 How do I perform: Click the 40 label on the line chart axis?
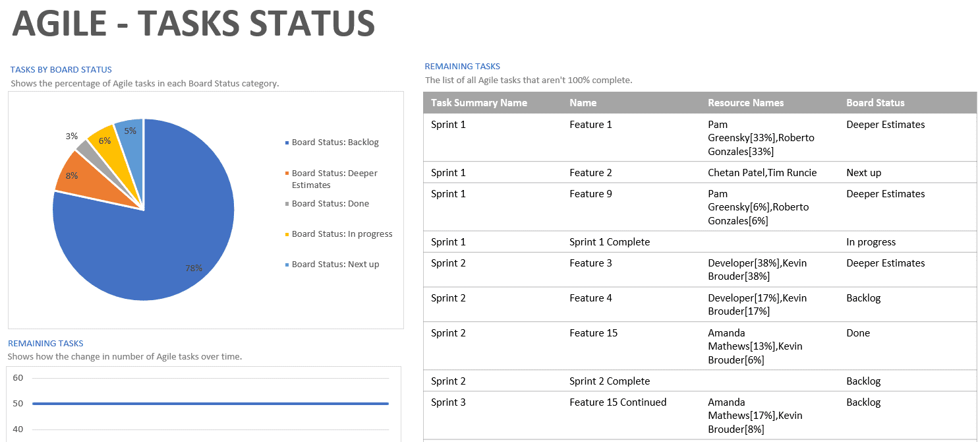pos(18,429)
